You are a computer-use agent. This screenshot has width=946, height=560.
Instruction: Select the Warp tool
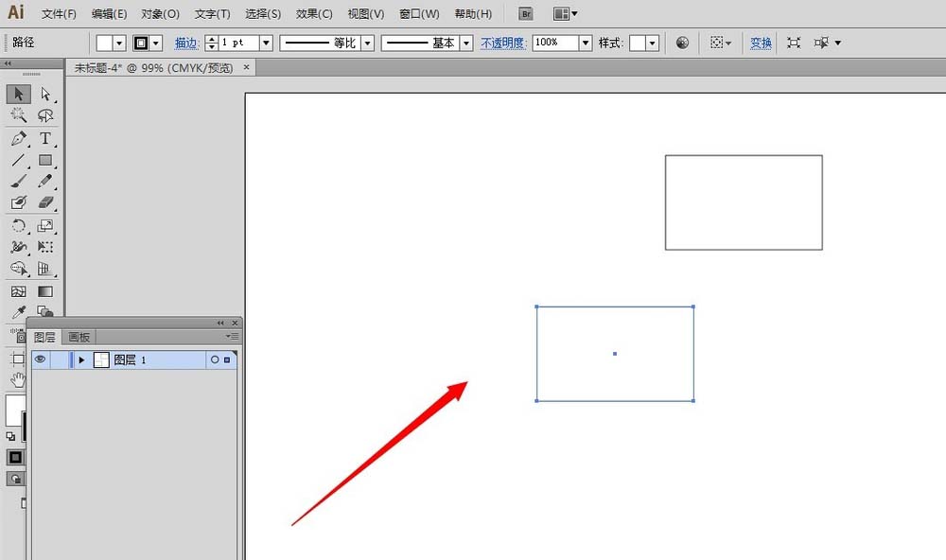point(19,247)
